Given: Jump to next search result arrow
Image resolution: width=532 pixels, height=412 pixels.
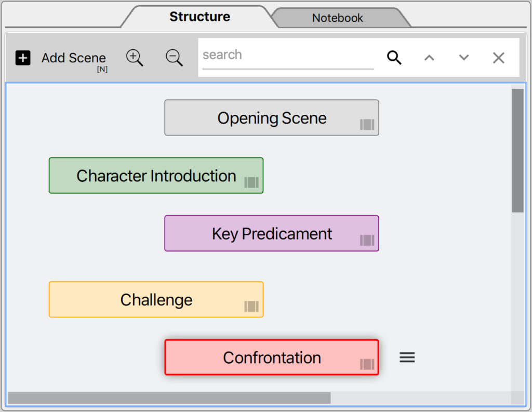Looking at the screenshot, I should click(464, 58).
